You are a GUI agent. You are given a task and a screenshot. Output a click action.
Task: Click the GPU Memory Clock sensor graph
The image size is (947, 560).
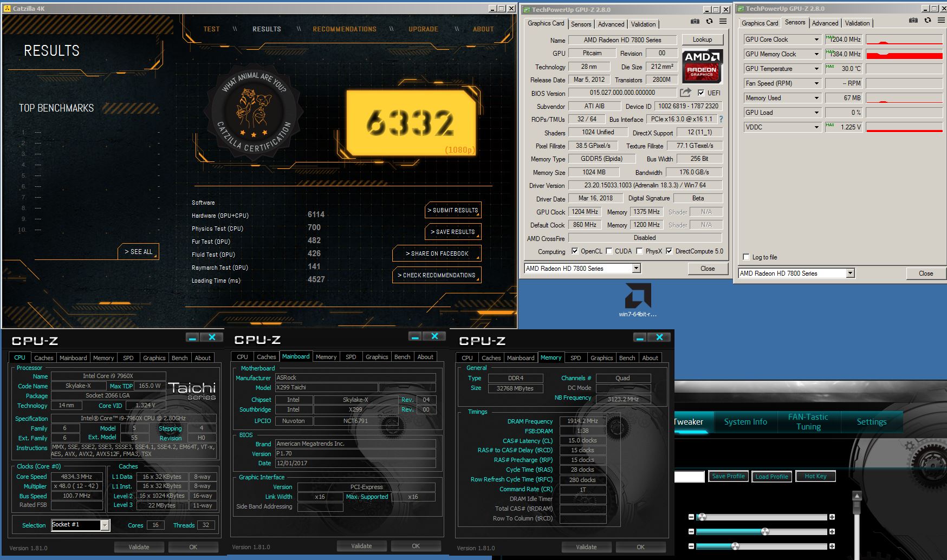(x=904, y=54)
